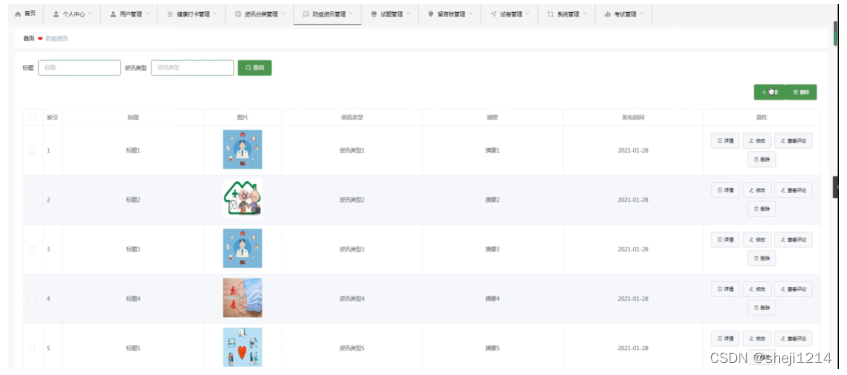Open the green house thumbnail of 标题2
This screenshot has width=847, height=375.
(243, 199)
